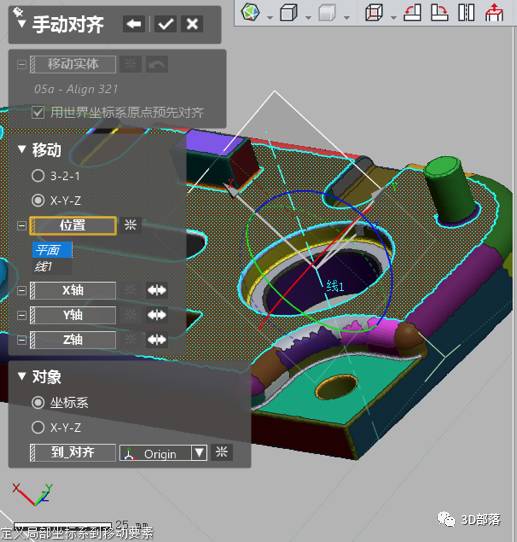Image resolution: width=517 pixels, height=542 pixels.
Task: Flip Z轴 direction with the arrows icon
Action: 157,340
